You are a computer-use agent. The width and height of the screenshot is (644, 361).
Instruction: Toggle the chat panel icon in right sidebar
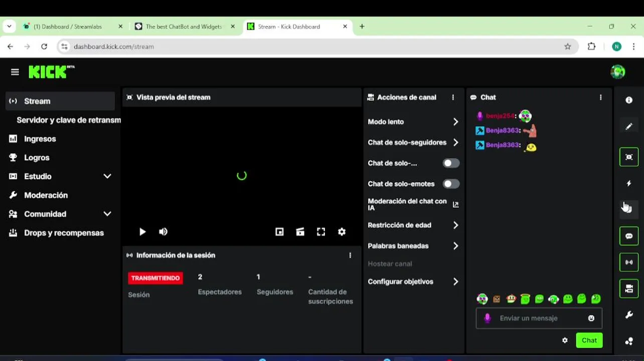tap(629, 236)
